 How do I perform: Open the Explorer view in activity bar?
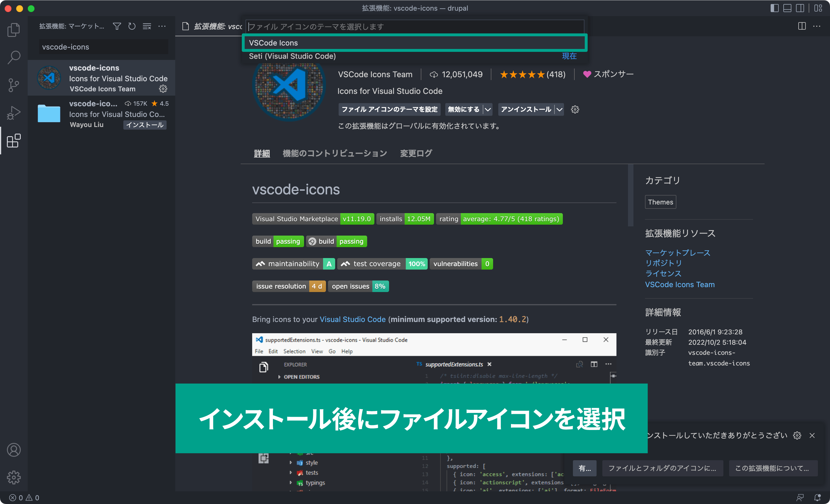(x=14, y=30)
